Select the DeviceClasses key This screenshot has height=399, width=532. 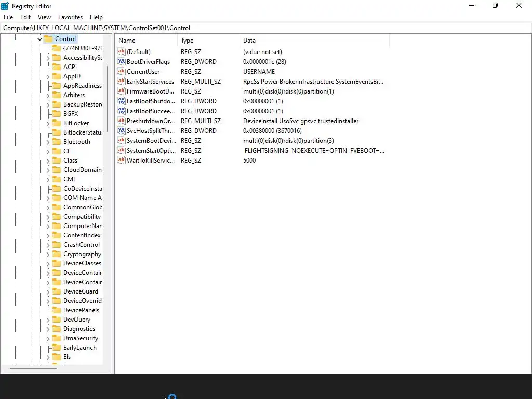82,263
